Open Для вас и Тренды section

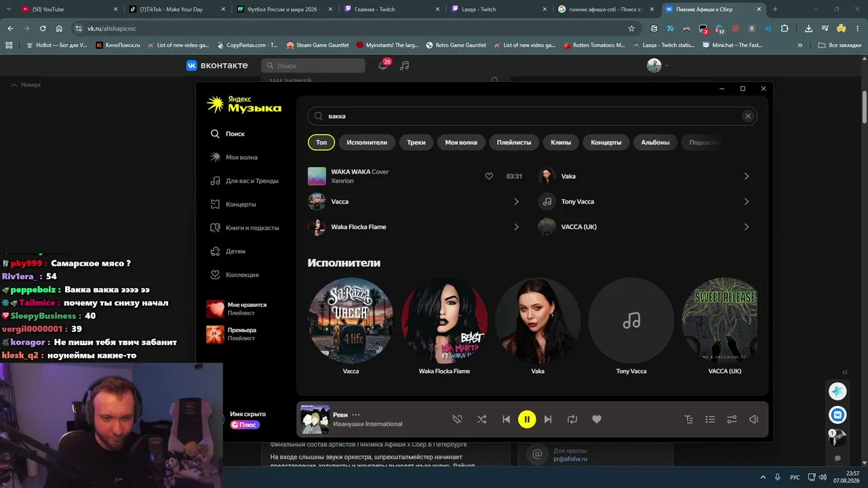pyautogui.click(x=244, y=181)
